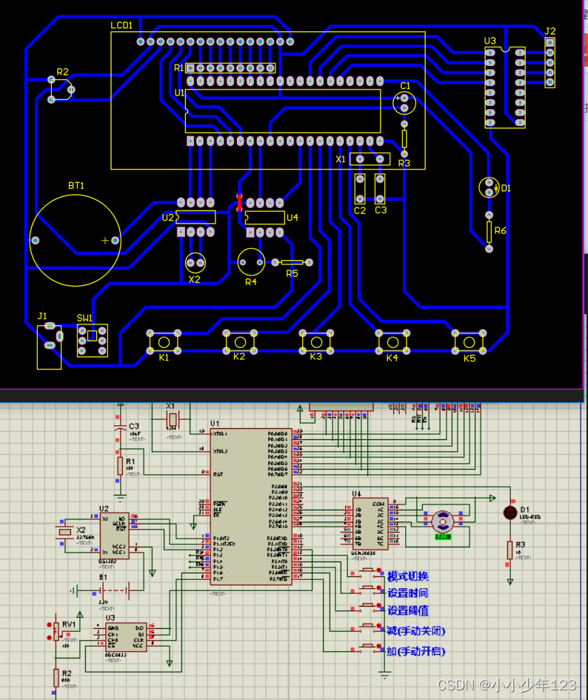Click the U4 chip footprint on PCB
Screen dimensions: 588x700
click(265, 218)
